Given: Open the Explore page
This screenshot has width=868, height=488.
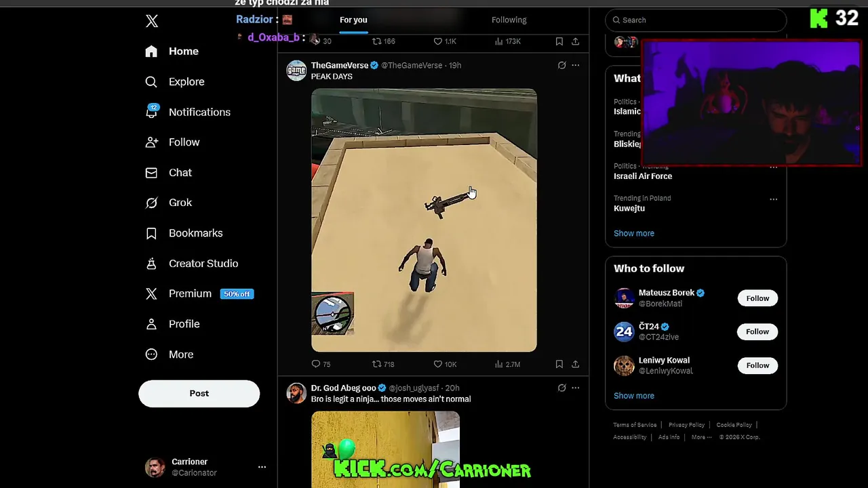Looking at the screenshot, I should click(175, 82).
